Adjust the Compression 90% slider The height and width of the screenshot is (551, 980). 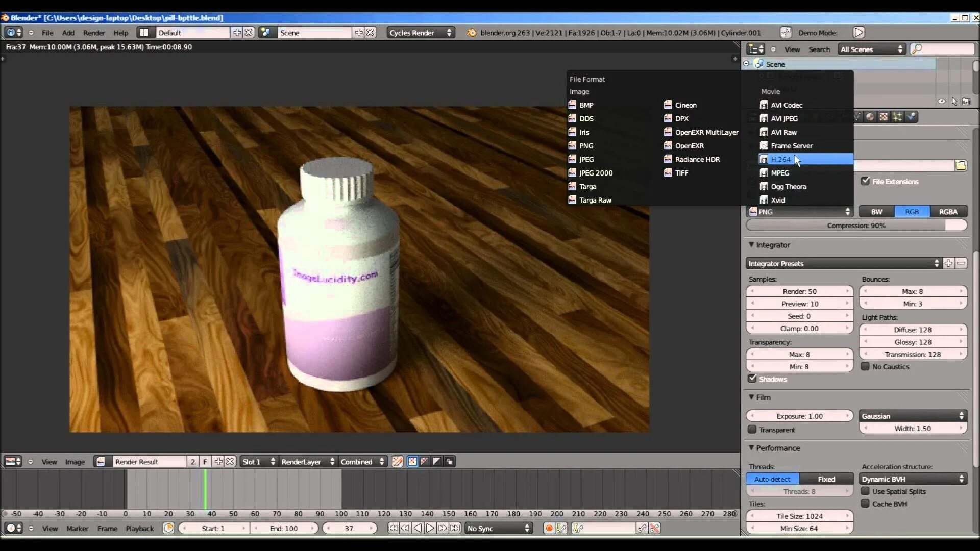(x=856, y=226)
